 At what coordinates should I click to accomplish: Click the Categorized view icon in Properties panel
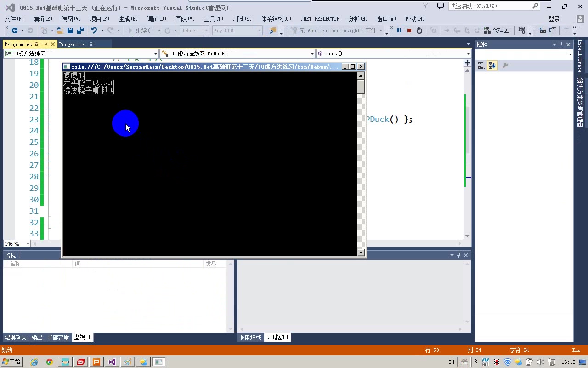(481, 65)
